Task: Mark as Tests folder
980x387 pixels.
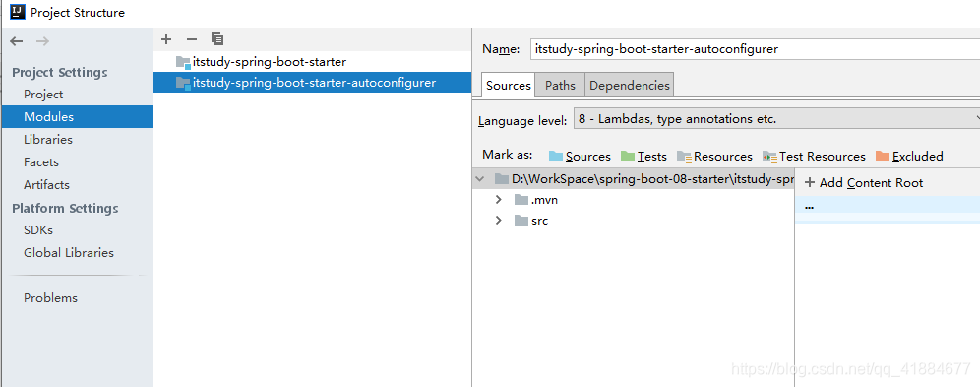Action: point(643,157)
